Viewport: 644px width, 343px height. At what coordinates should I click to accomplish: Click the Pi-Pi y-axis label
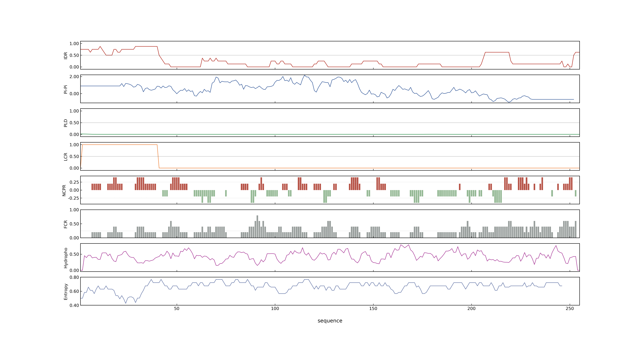click(66, 89)
